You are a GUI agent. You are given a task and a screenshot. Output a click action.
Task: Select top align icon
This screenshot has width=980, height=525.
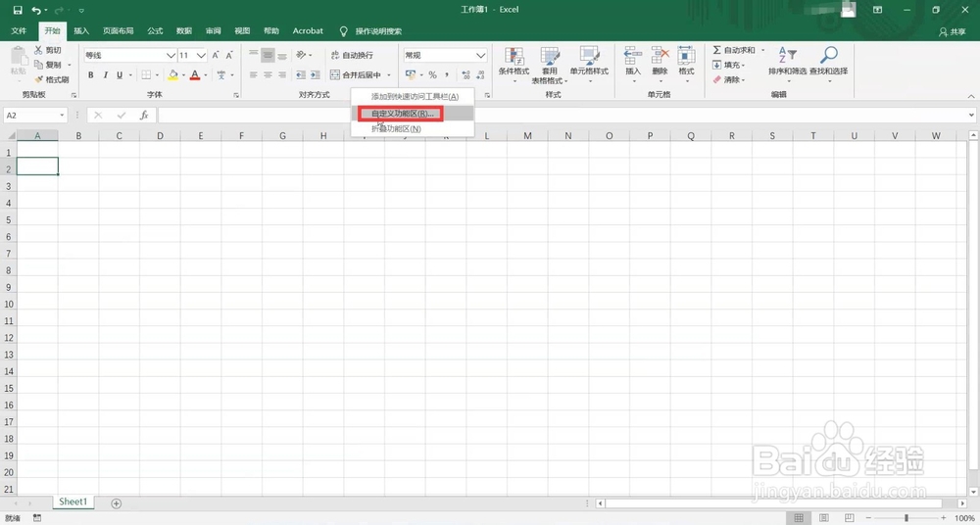[x=254, y=56]
